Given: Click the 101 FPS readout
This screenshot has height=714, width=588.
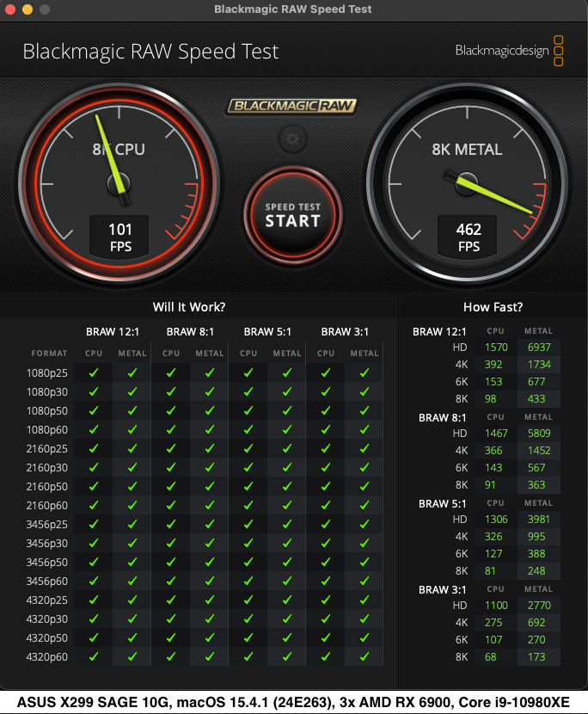Looking at the screenshot, I should [x=119, y=237].
